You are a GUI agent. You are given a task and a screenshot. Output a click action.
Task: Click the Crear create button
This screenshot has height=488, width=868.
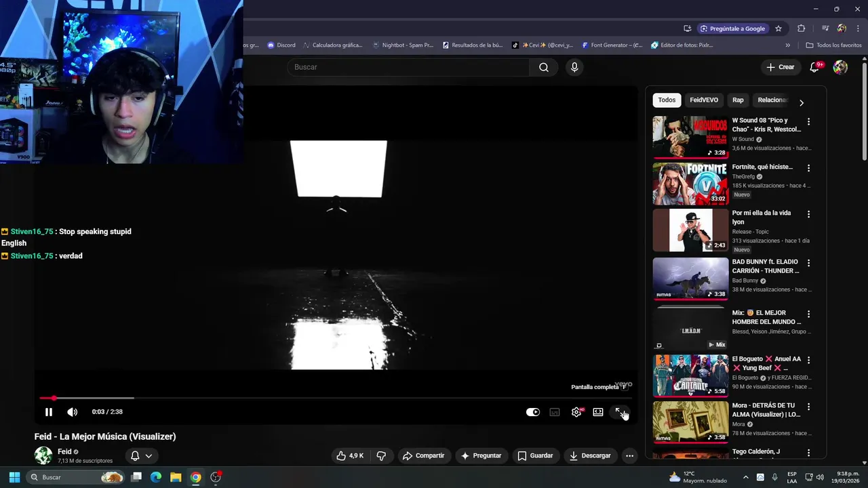(x=780, y=67)
